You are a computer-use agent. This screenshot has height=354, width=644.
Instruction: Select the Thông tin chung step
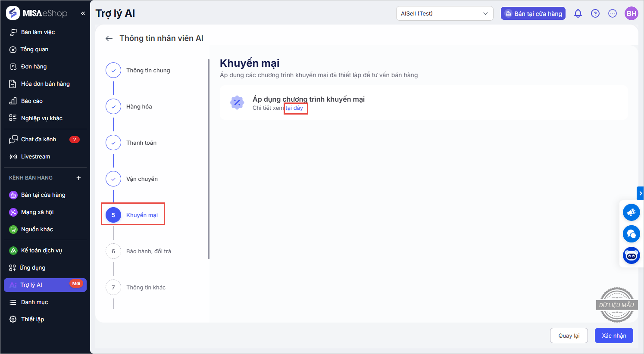pos(148,70)
